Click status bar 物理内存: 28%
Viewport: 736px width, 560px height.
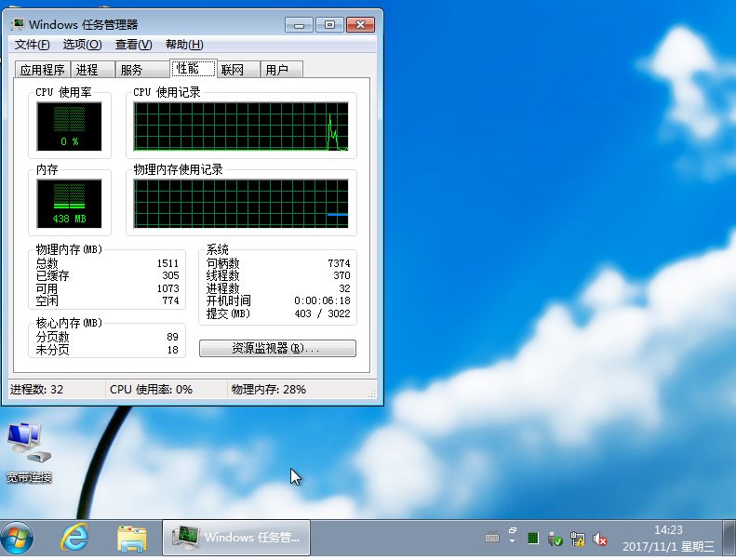tap(269, 390)
